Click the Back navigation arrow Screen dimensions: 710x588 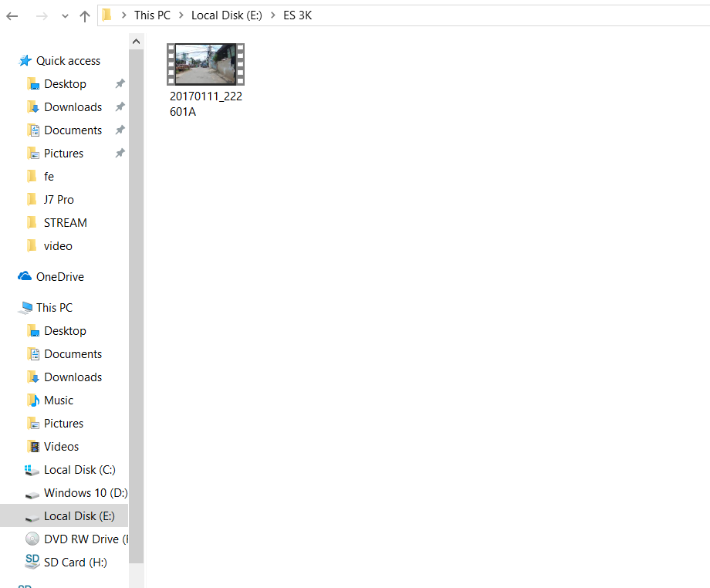(x=12, y=16)
